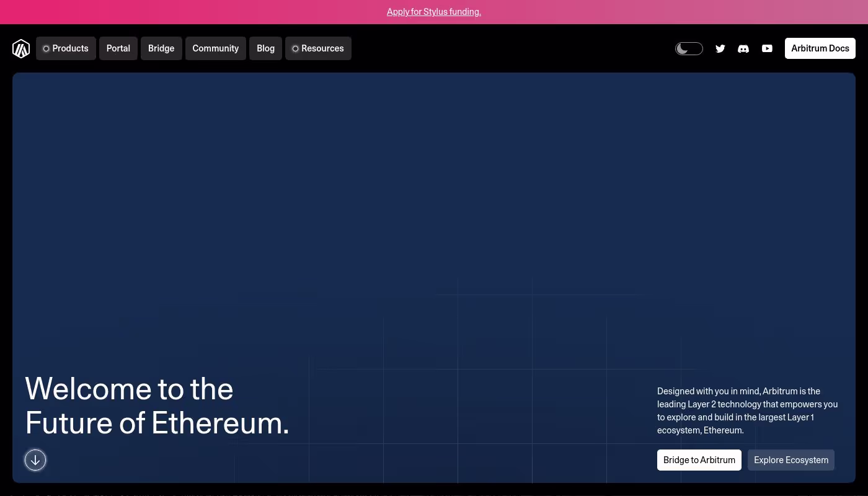
Task: Click the circle icon beside Products
Action: [x=46, y=48]
